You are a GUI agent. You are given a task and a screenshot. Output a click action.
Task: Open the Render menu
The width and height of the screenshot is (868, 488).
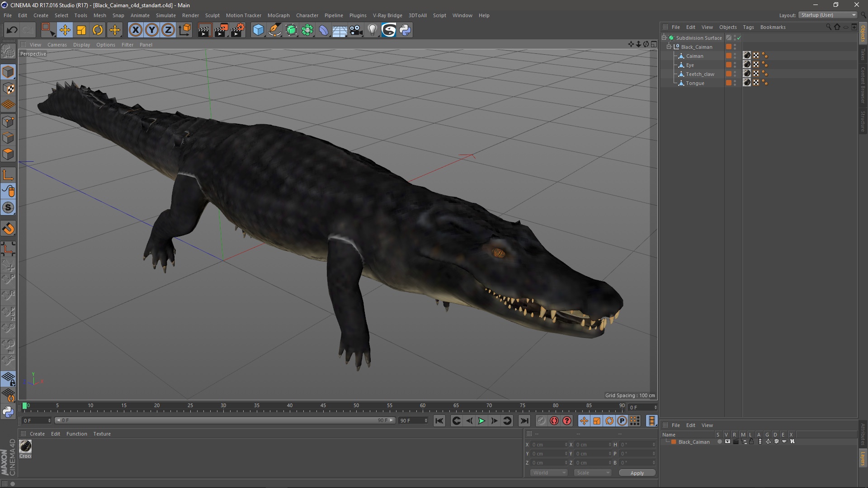coord(190,15)
